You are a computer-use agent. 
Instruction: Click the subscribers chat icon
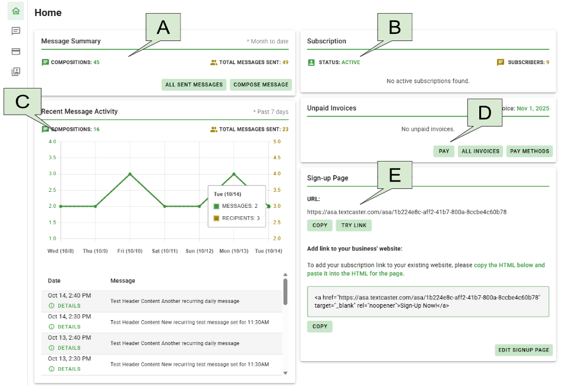[501, 62]
